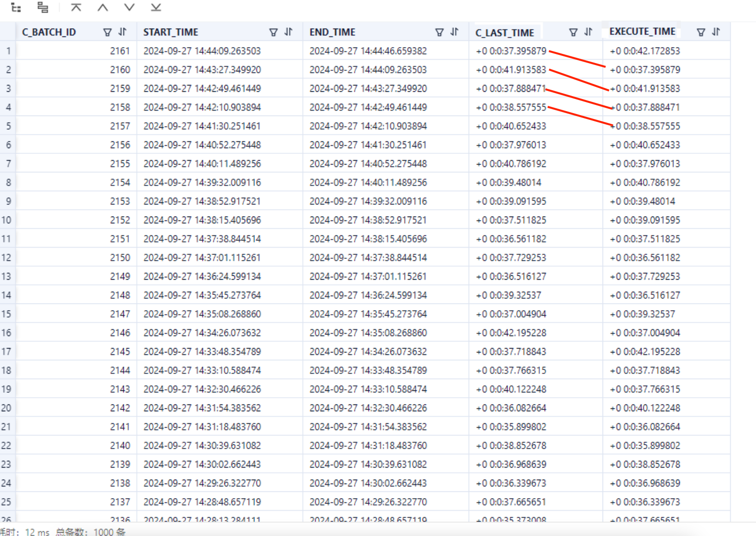This screenshot has width=756, height=536.
Task: Click end time 2024-09-27 14:39:32.009116
Action: 368,201
